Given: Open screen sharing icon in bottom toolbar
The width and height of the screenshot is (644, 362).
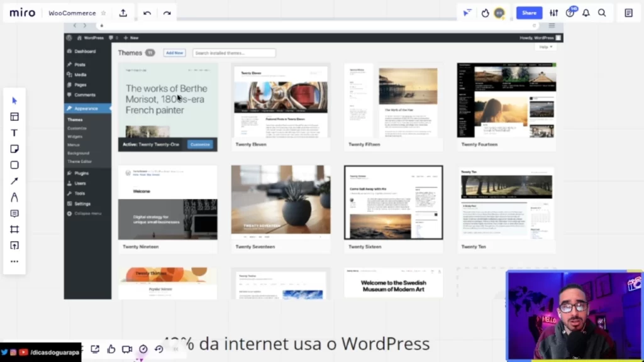Looking at the screenshot, I should [95, 349].
